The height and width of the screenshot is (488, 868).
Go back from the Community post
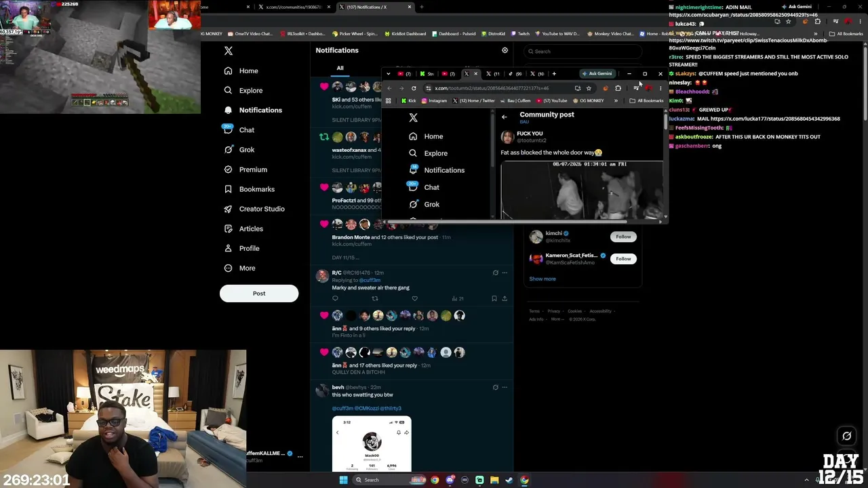click(504, 117)
